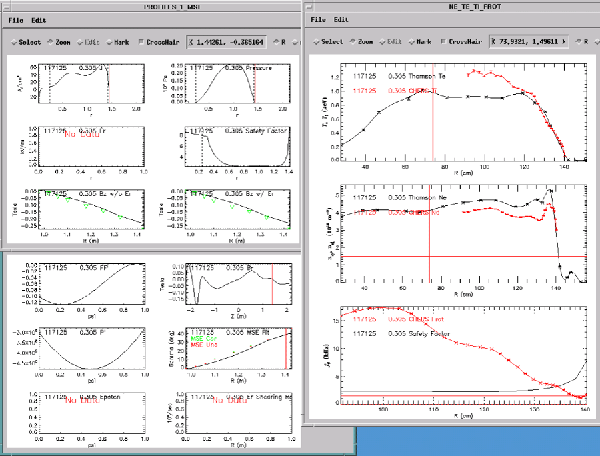This screenshot has height=456, width=600.
Task: Select the Bz versus Z plot
Action: pyautogui.click(x=238, y=284)
